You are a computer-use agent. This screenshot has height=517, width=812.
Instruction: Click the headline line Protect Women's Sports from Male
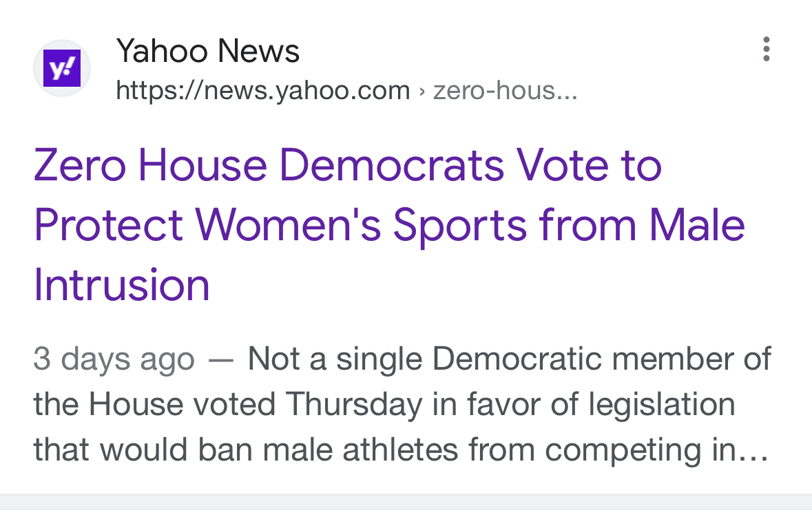click(389, 226)
